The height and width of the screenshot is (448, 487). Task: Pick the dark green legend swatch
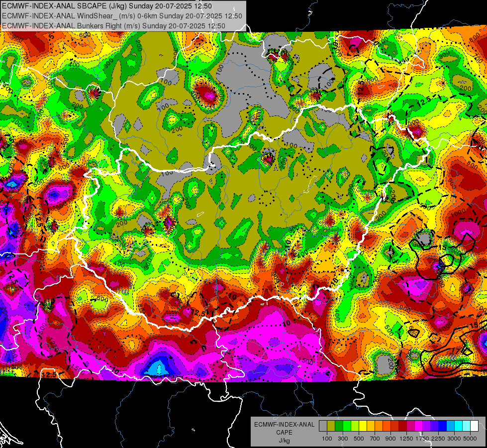(x=339, y=426)
